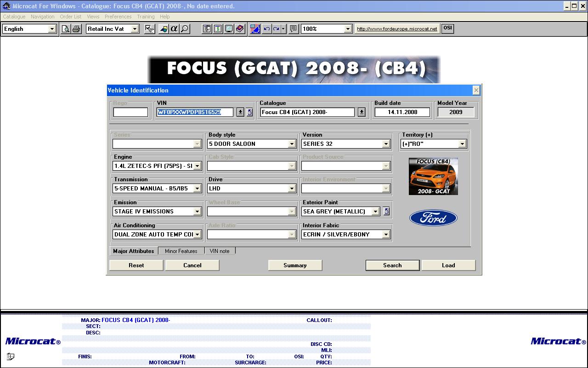Click the notes speech bubble icon

(x=293, y=29)
